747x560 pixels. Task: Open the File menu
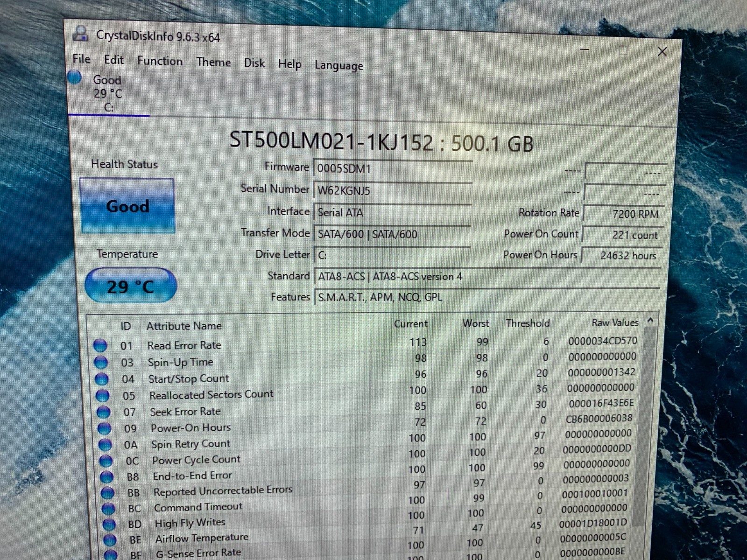pyautogui.click(x=81, y=59)
